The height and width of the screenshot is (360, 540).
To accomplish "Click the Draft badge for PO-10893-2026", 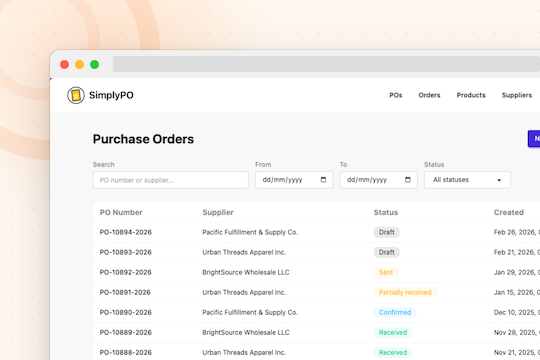I will click(387, 252).
